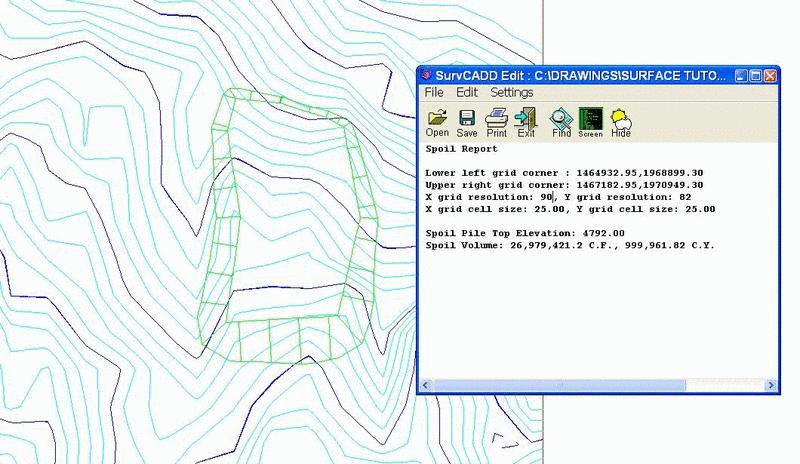This screenshot has height=464, width=800.
Task: Click the 'Y grid resolution: 82' text
Action: tap(628, 197)
